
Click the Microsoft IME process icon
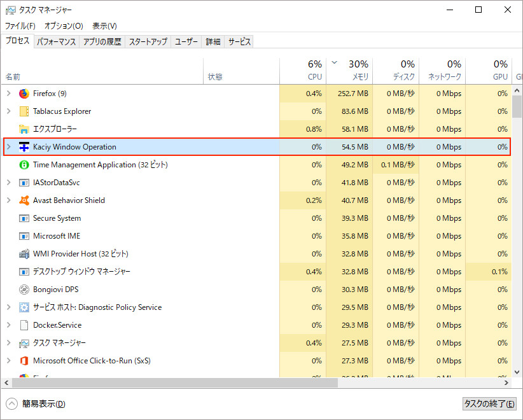coord(24,236)
